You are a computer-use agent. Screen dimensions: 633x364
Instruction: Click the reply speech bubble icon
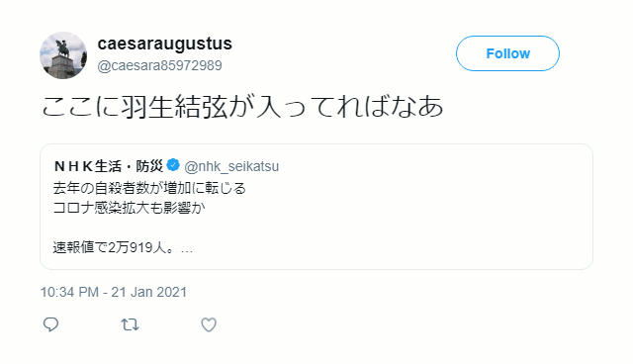point(50,324)
